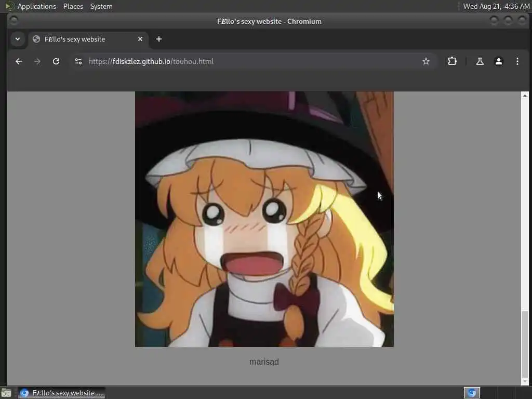
Task: Open the Extensions puzzle icon
Action: (452, 61)
